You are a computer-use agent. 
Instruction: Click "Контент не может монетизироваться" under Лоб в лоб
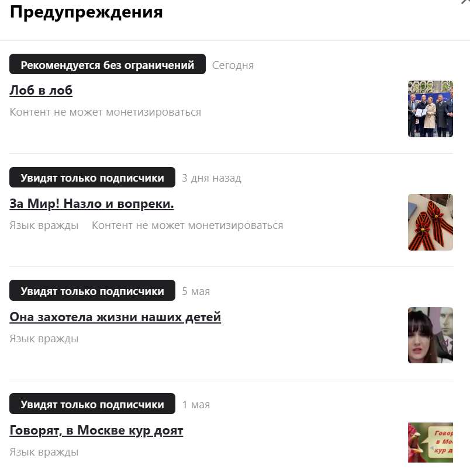tap(105, 112)
